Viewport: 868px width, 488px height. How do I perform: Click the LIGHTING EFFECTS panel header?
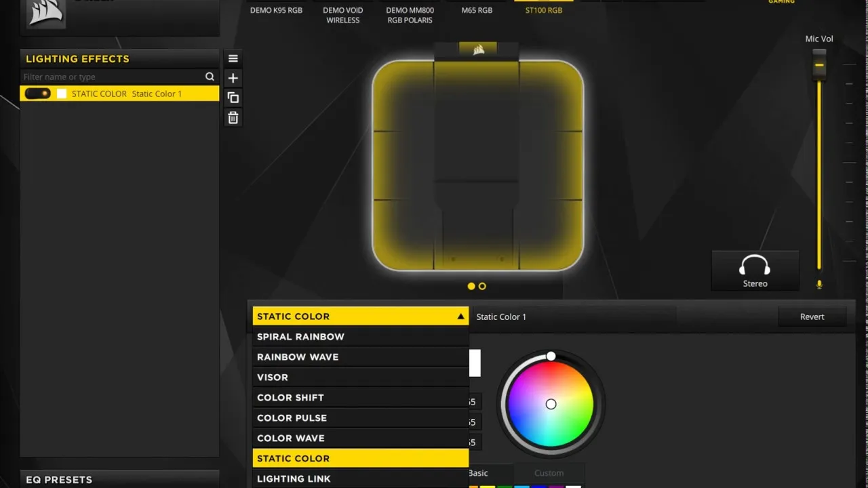tap(119, 58)
